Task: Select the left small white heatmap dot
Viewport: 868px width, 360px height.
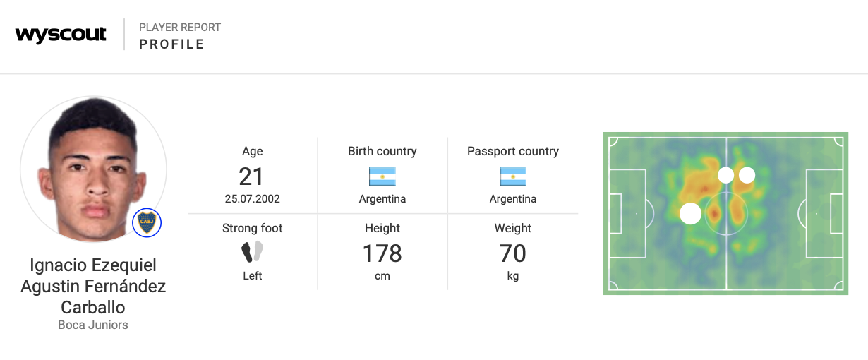Action: coord(725,174)
